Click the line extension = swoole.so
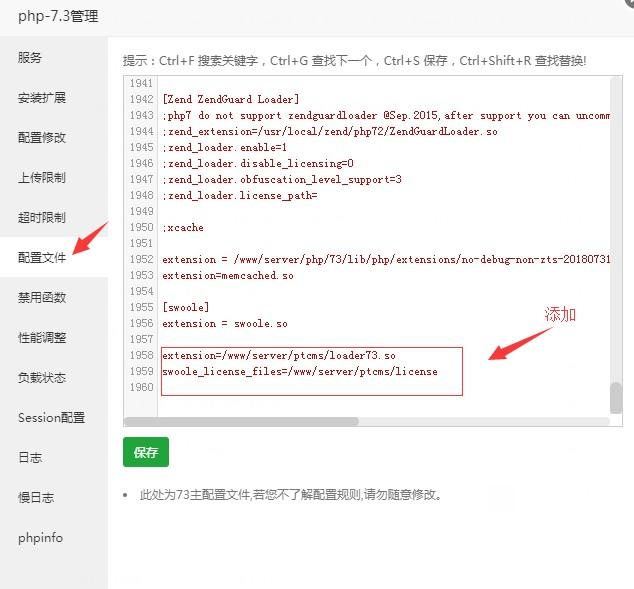634x589 pixels. point(225,323)
